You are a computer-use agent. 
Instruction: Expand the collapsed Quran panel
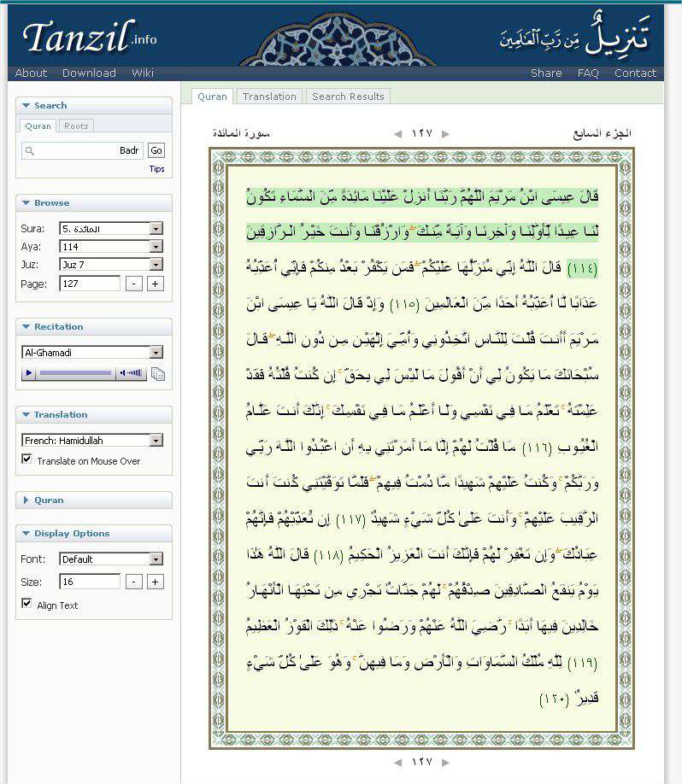pos(49,500)
